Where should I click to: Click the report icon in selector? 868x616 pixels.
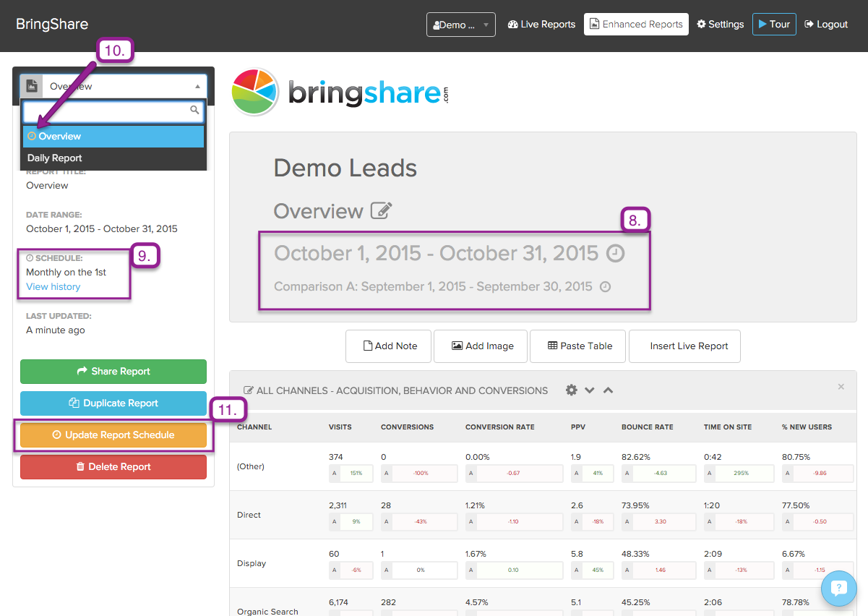tap(32, 86)
